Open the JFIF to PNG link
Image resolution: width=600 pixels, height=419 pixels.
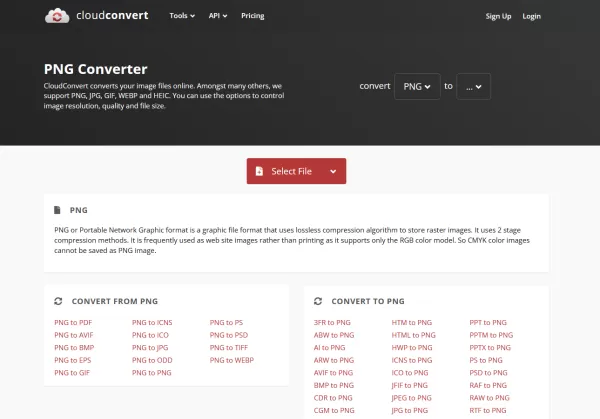tap(409, 386)
